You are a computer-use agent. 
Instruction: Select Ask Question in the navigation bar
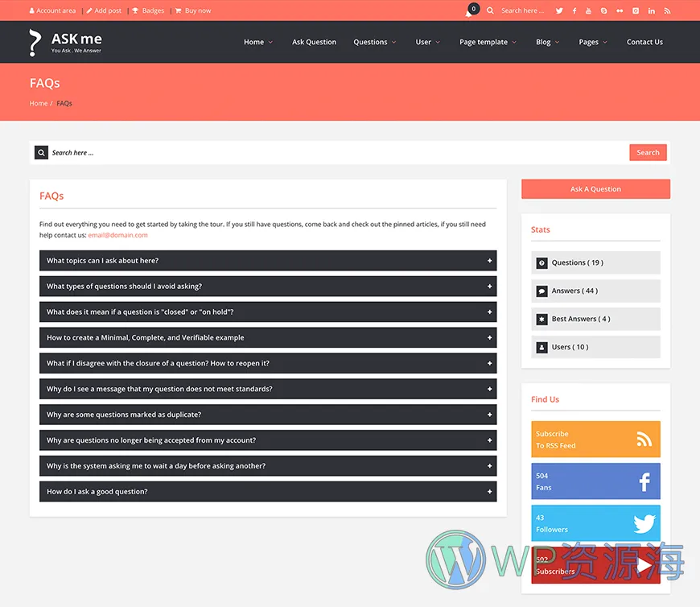point(314,42)
